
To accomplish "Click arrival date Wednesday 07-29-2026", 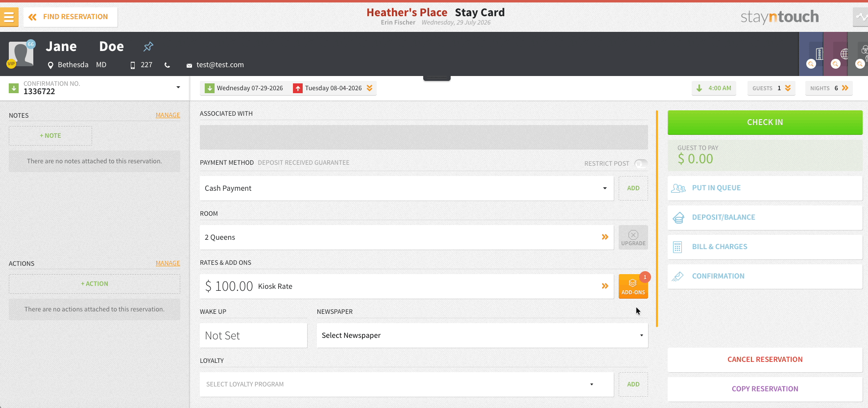I will point(250,88).
